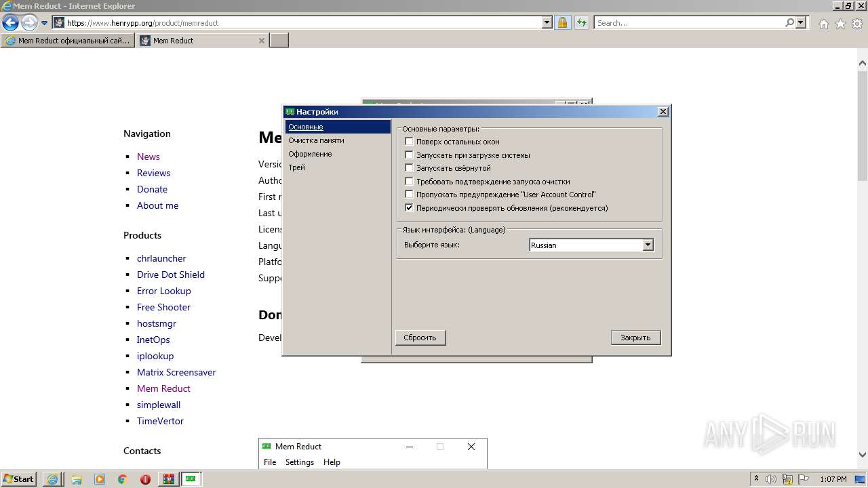This screenshot has height=488, width=868.
Task: Click the browser address bar URL
Action: click(x=303, y=22)
